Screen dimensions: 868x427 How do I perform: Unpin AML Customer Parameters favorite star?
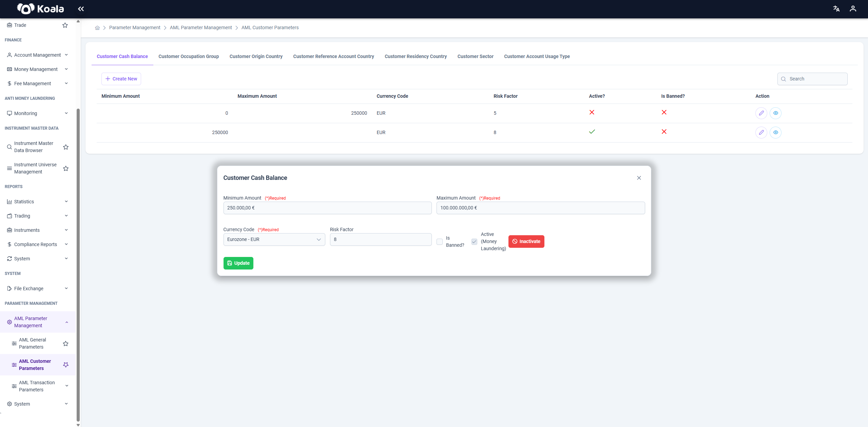[x=66, y=365]
